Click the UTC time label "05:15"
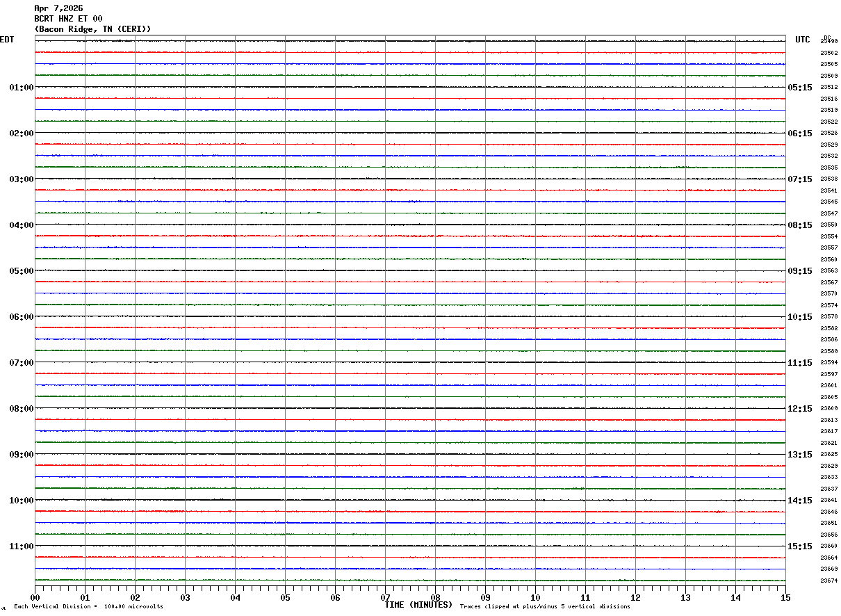This screenshot has height=616, width=841. point(800,88)
